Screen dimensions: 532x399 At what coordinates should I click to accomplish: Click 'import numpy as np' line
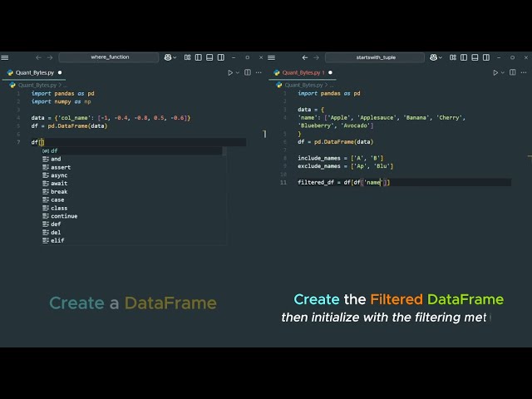click(x=61, y=101)
